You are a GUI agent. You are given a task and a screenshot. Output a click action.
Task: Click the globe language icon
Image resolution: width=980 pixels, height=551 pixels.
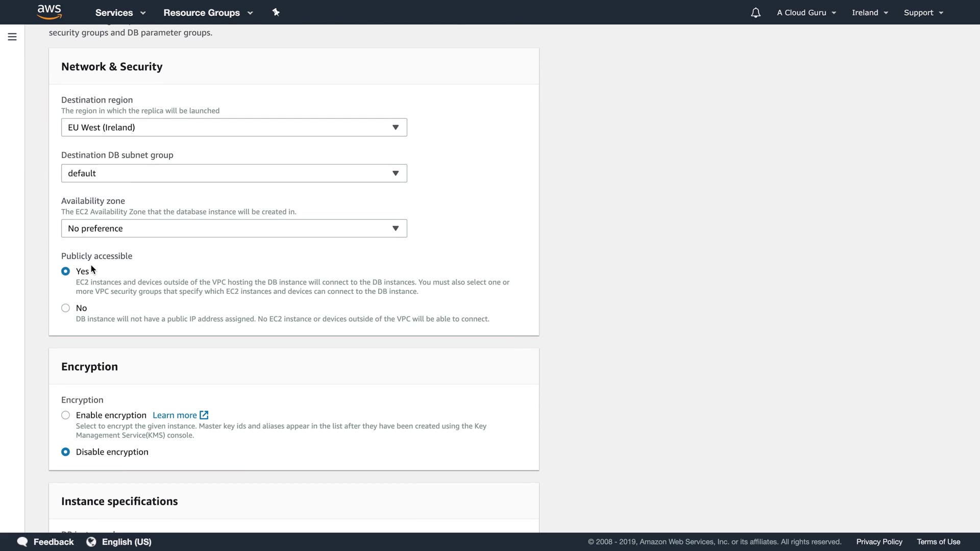click(91, 542)
